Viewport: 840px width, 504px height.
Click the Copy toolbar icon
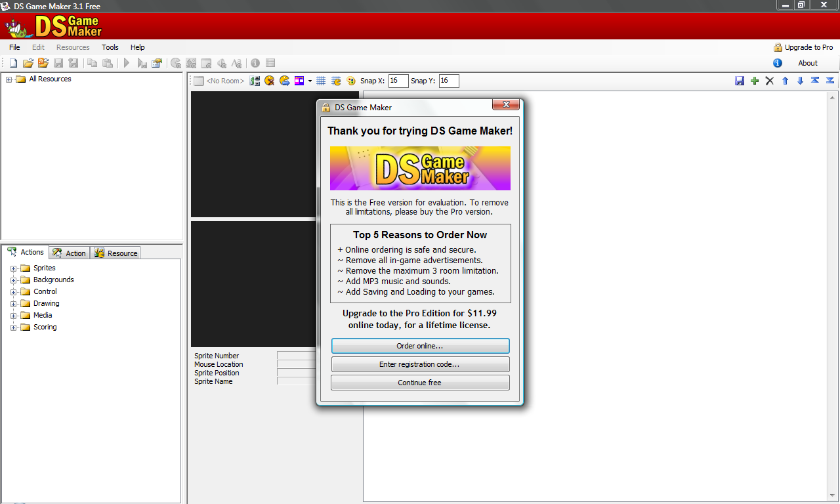click(x=93, y=63)
